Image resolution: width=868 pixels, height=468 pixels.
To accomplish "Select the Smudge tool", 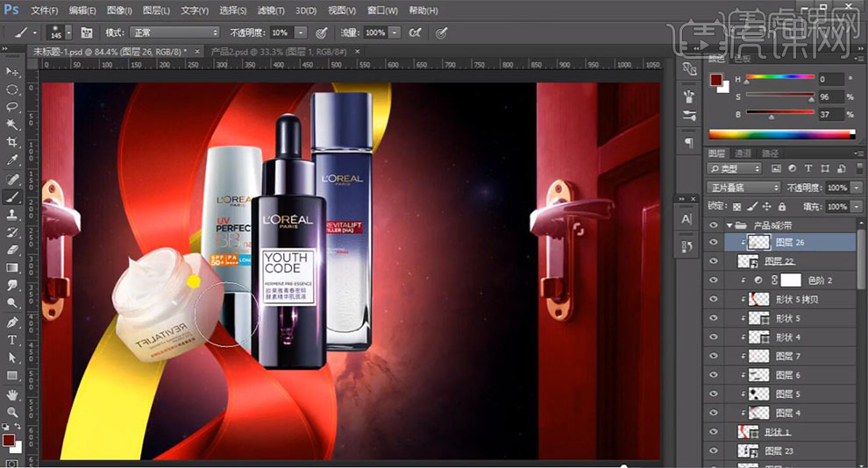I will (11, 286).
